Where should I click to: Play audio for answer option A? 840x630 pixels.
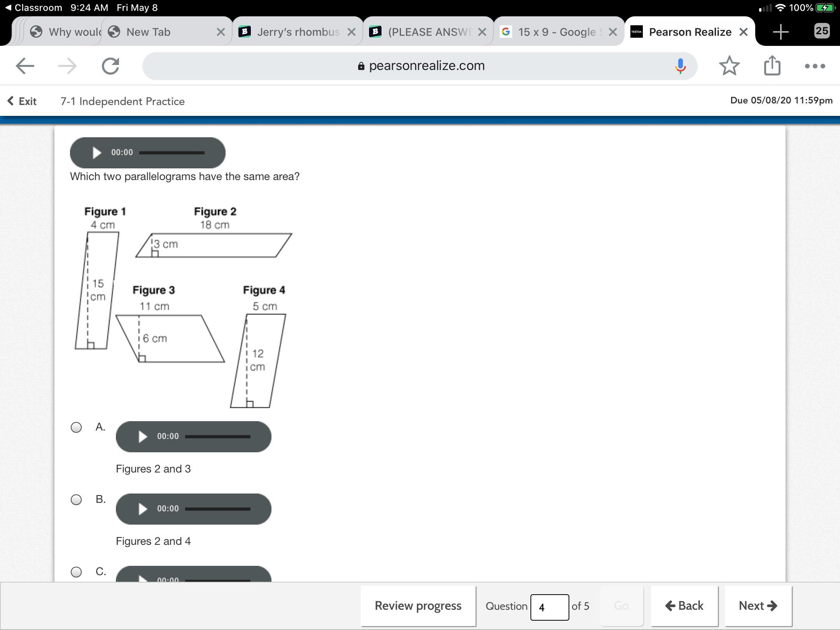[142, 436]
